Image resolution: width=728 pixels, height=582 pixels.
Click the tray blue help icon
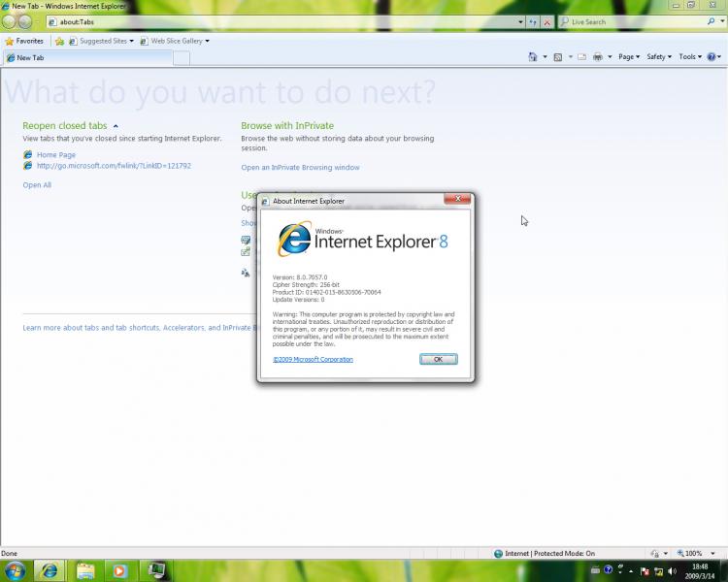[608, 570]
